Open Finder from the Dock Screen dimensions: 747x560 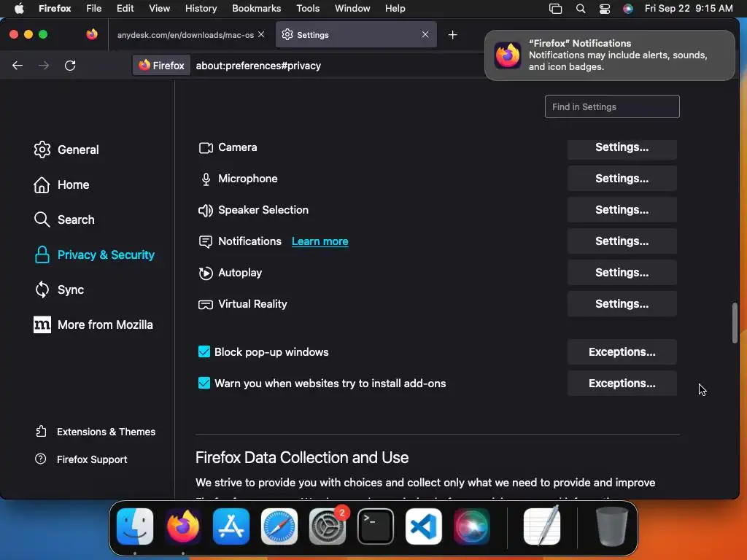(135, 526)
